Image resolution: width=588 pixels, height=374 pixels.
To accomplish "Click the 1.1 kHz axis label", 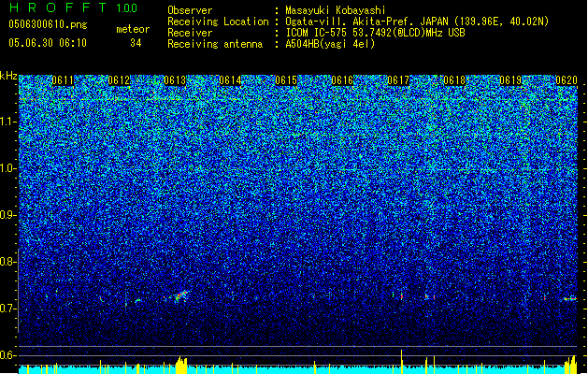I will point(7,122).
